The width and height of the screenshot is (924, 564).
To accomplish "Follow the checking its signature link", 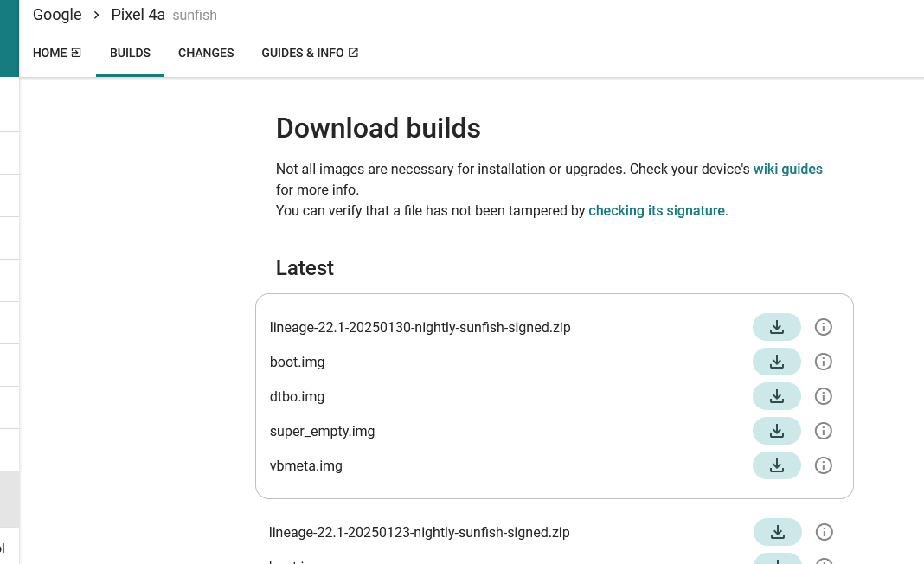I will [x=656, y=210].
